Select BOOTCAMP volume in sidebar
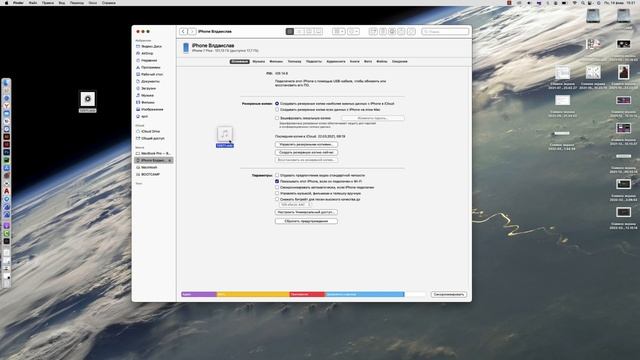Screen dimensions: 640x360 (x=150, y=174)
